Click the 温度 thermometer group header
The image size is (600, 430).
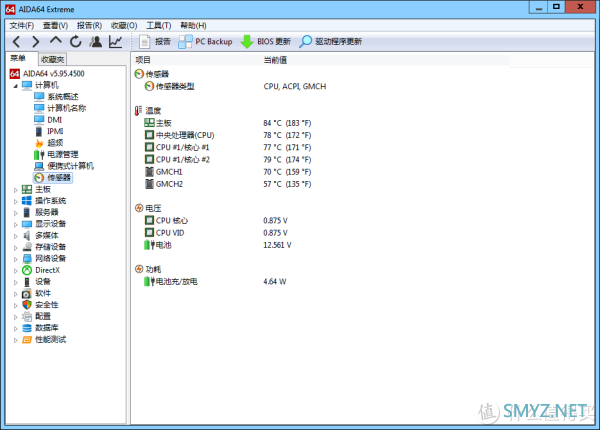[148, 111]
